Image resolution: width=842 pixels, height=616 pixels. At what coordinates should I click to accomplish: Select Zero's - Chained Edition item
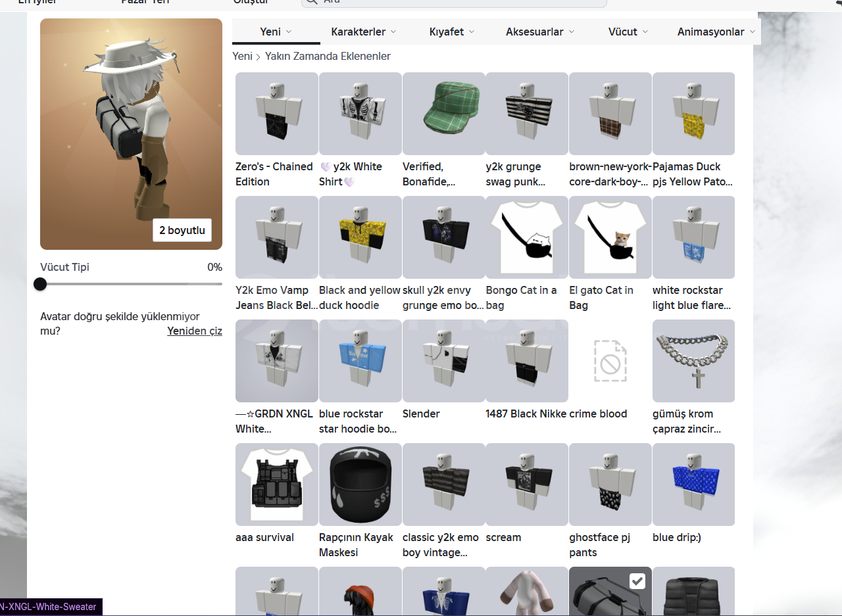tap(277, 114)
